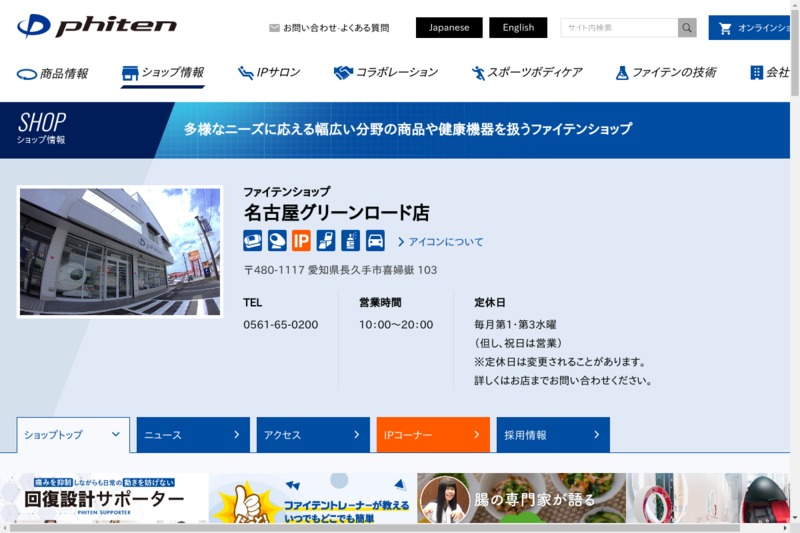The width and height of the screenshot is (800, 533).
Task: Open IPサロン menu
Action: (269, 73)
